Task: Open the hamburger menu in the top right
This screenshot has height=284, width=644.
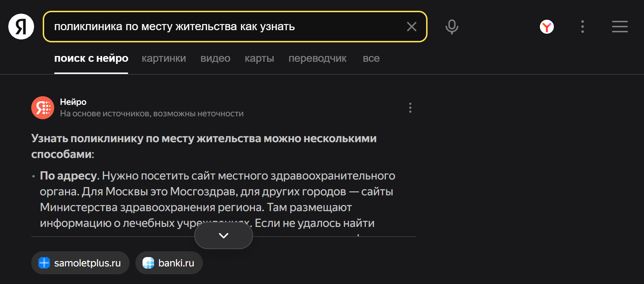Action: click(620, 26)
